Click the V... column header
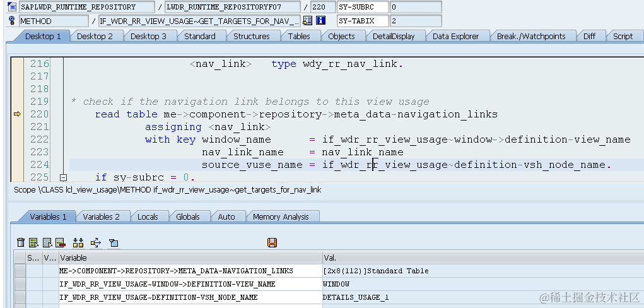The image size is (644, 308). point(50,258)
